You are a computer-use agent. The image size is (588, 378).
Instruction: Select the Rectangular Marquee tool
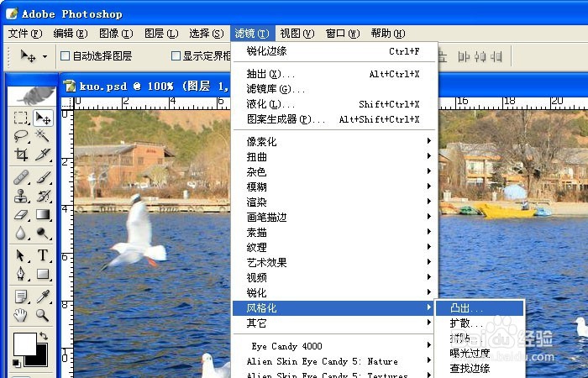[x=21, y=118]
